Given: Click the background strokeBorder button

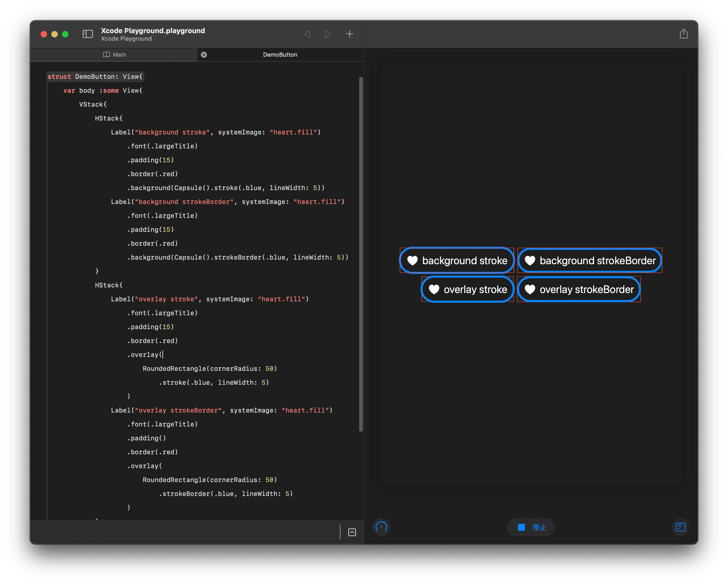Looking at the screenshot, I should point(590,260).
